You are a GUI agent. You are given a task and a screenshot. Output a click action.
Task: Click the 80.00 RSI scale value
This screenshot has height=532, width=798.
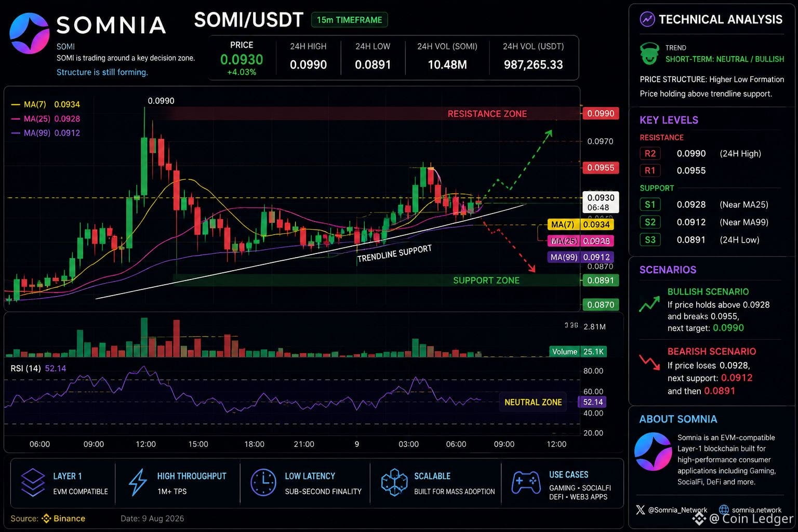coord(593,371)
